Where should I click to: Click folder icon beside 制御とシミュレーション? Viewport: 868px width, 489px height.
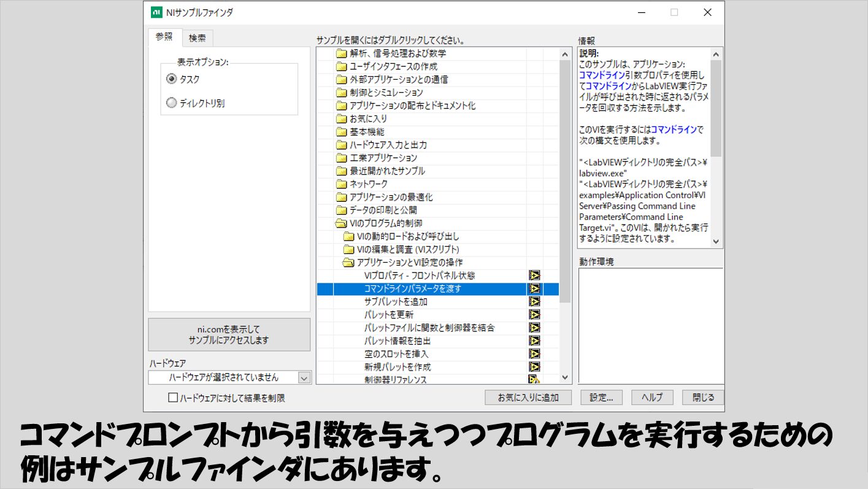342,93
